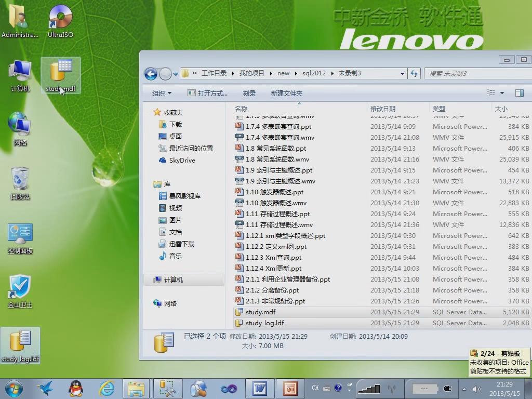Image resolution: width=532 pixels, height=399 pixels.
Task: Select 计算机 in the navigation pane
Action: coord(184,280)
